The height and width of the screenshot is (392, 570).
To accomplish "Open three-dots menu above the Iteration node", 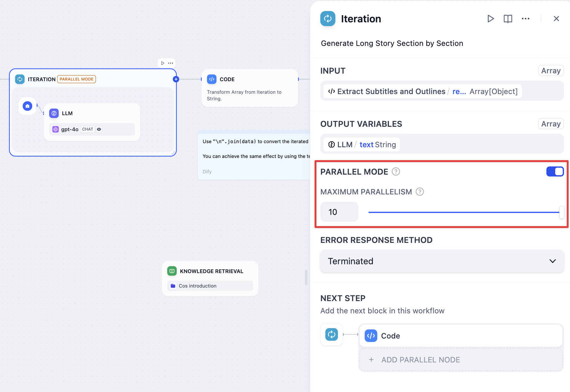I will (x=171, y=63).
